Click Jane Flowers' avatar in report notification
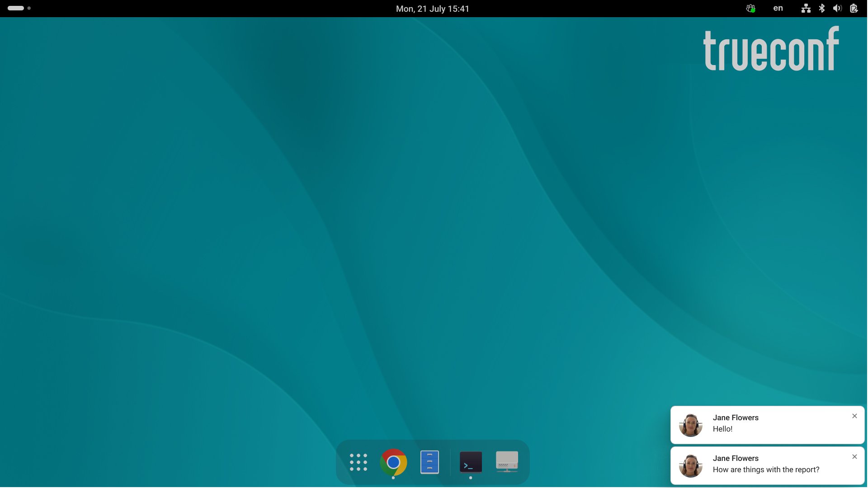This screenshot has height=488, width=868. (x=690, y=466)
